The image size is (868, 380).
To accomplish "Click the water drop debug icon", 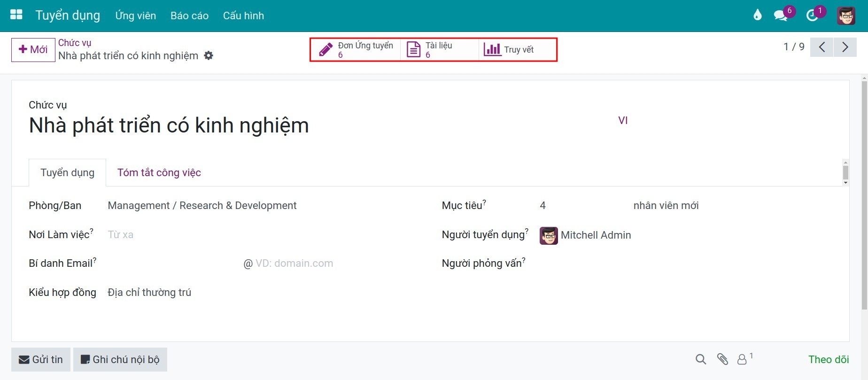I will [x=757, y=16].
